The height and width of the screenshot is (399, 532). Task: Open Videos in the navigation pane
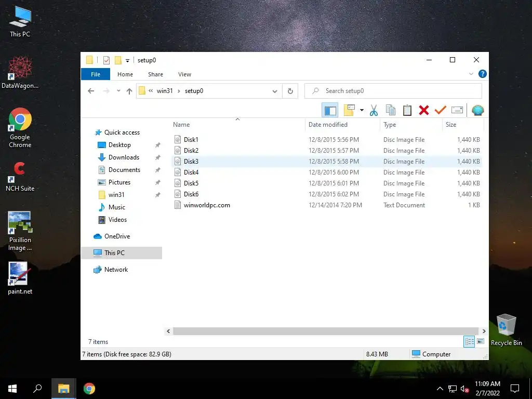[x=117, y=220]
